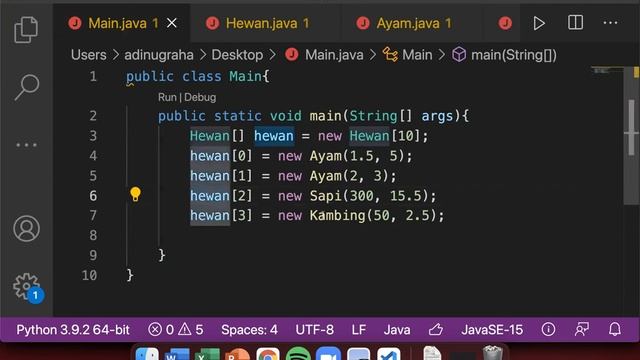Open Google Chrome in the Dock

click(x=268, y=354)
